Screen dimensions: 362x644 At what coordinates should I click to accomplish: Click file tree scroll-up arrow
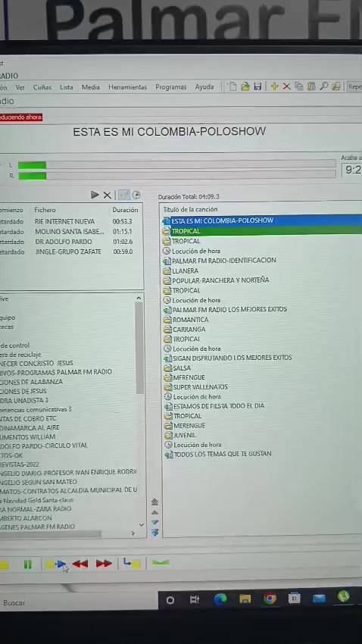coord(139,299)
